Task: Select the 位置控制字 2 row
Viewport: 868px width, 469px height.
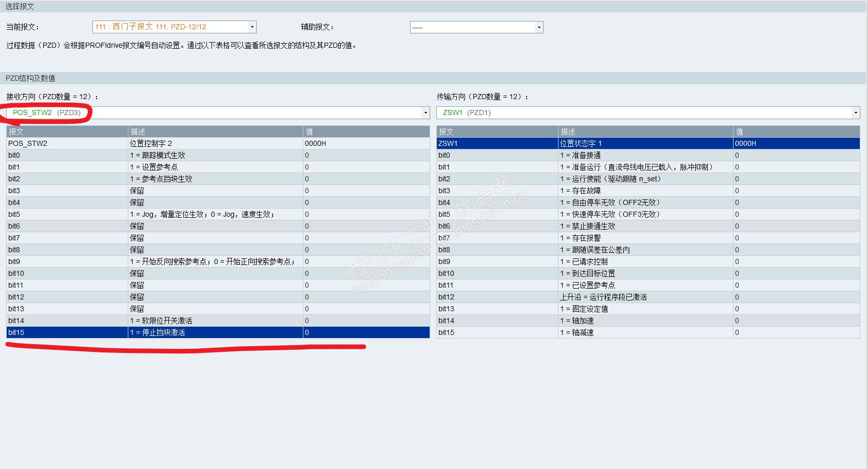Action: (x=218, y=143)
